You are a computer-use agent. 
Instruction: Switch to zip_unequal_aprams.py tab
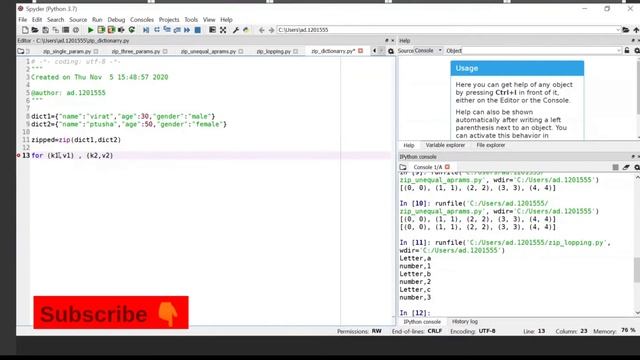(x=209, y=51)
